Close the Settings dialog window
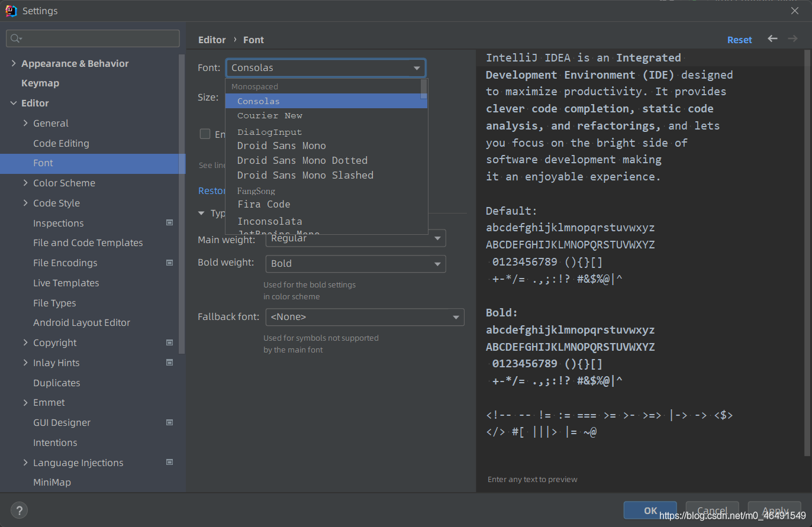This screenshot has width=812, height=527. click(x=795, y=11)
